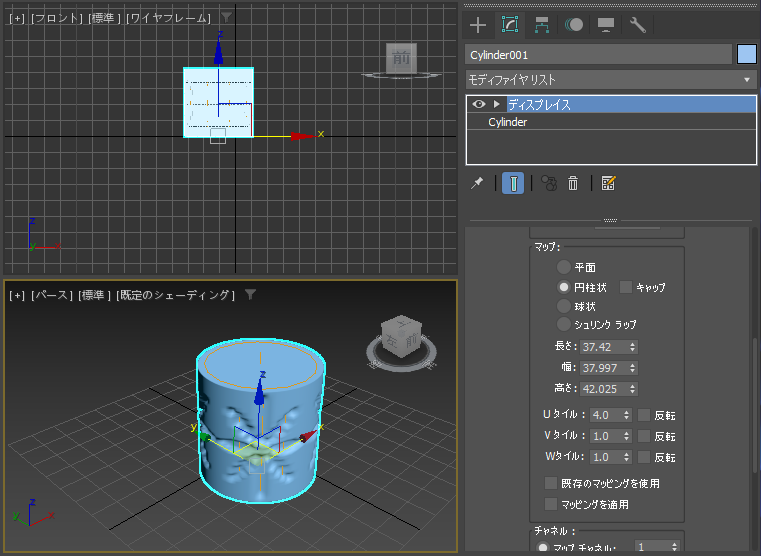Click the blue Z axis gizmo arrow in perspective

(260, 392)
